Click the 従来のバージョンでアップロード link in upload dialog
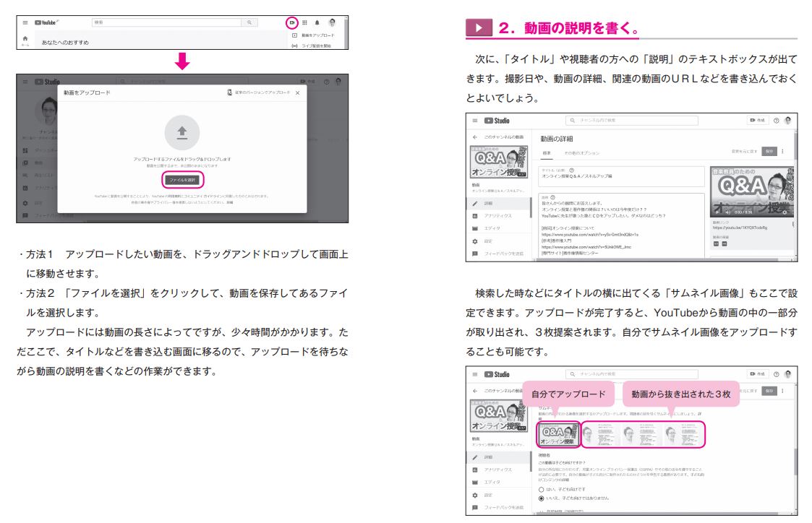This screenshot has width=812, height=523. (259, 92)
